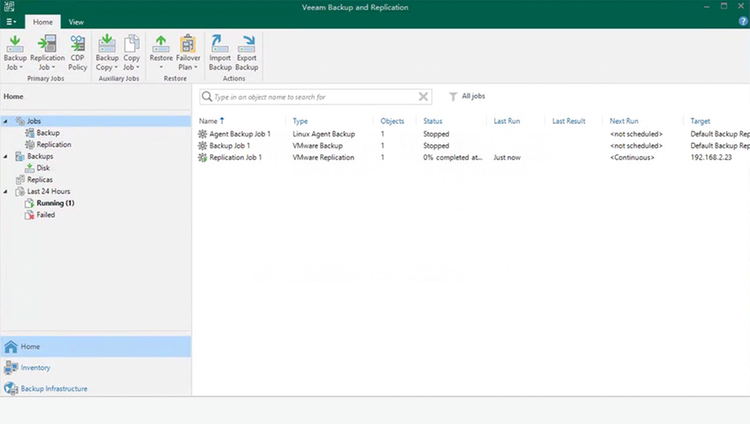
Task: Open the All jobs filter
Action: (467, 96)
